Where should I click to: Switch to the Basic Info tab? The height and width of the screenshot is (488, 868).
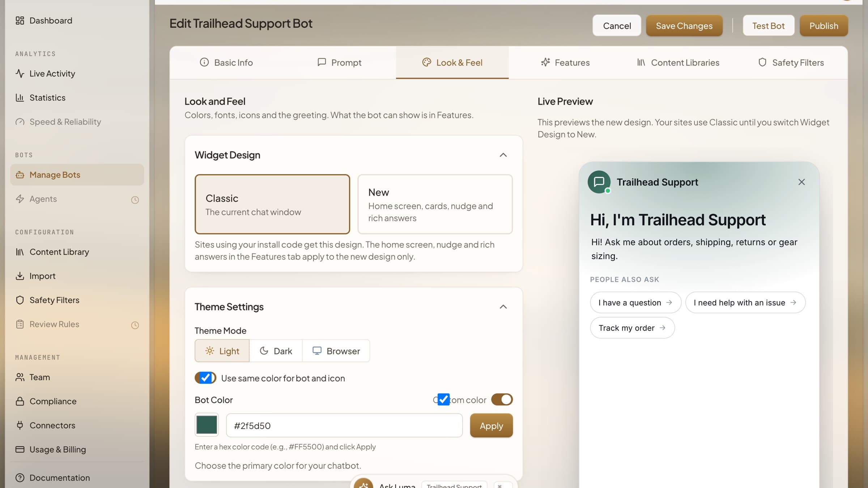pyautogui.click(x=226, y=63)
